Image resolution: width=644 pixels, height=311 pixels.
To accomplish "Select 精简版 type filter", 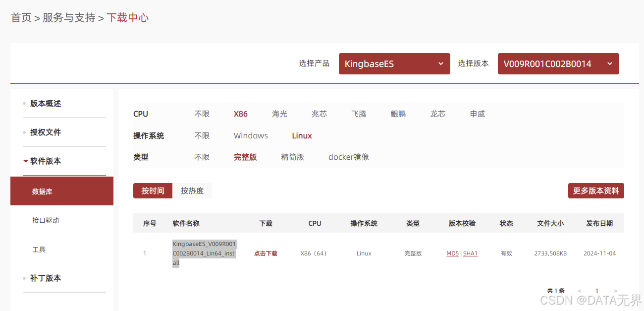I will coord(293,157).
